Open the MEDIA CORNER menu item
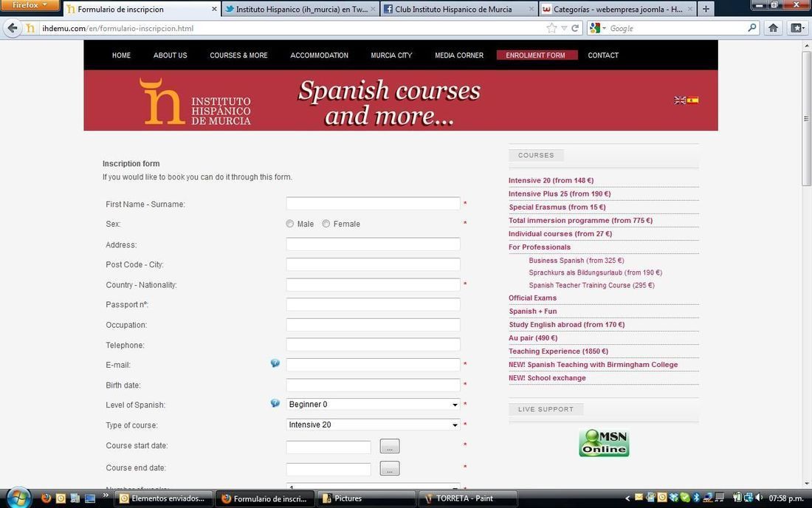The width and height of the screenshot is (812, 508). pos(459,55)
